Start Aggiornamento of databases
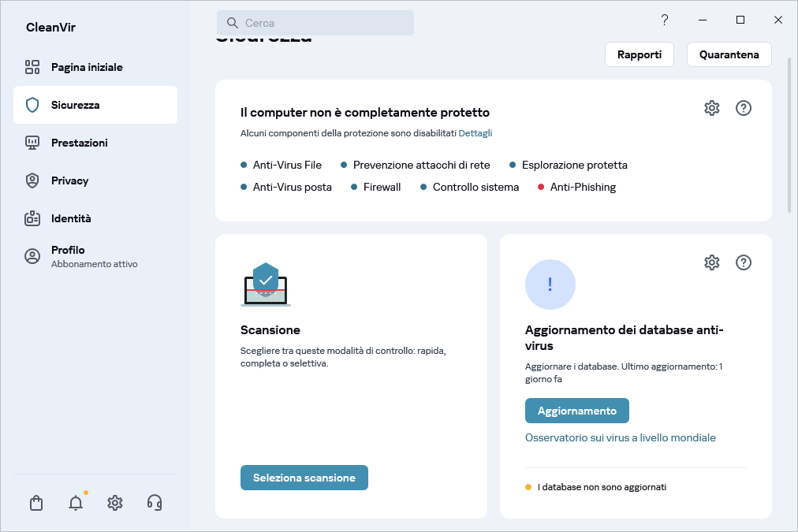Screen dimensions: 798x532 576,411
